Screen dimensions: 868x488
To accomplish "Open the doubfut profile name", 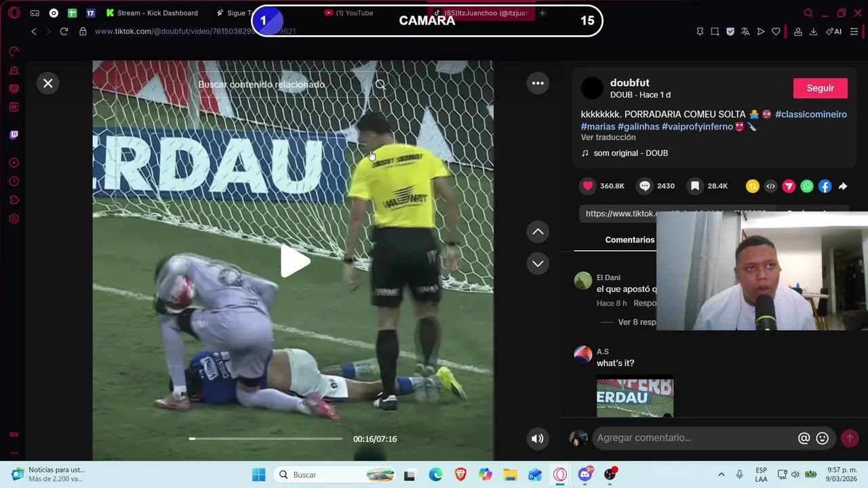I will [x=629, y=83].
